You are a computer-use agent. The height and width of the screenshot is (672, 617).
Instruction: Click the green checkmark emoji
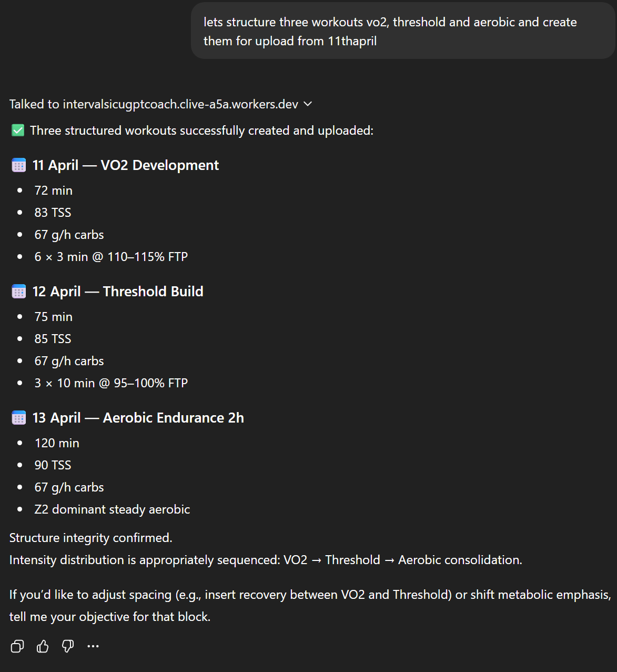pyautogui.click(x=18, y=131)
